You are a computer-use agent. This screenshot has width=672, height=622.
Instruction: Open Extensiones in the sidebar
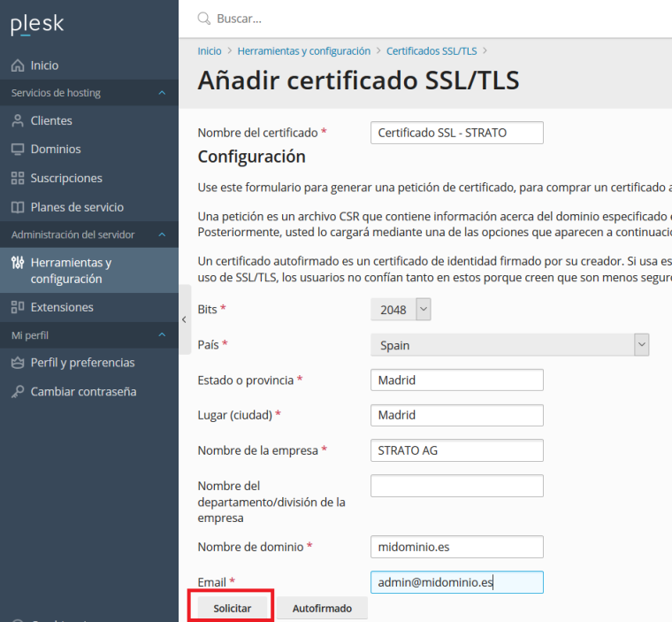(x=89, y=307)
